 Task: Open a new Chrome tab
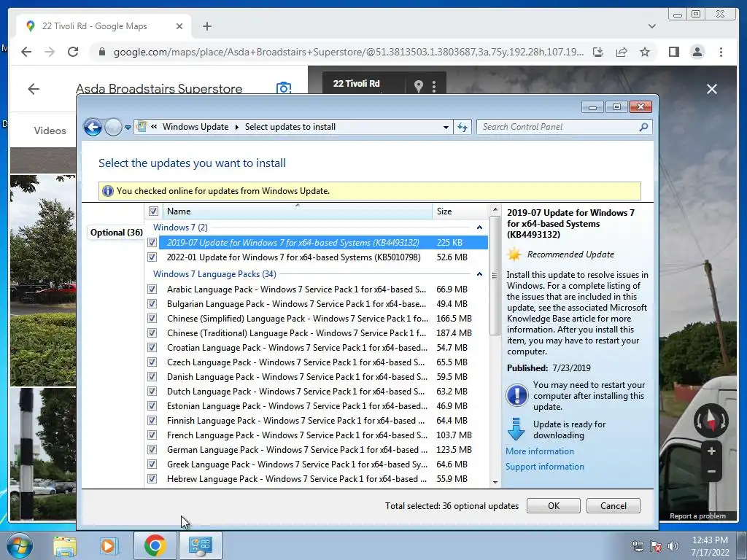tap(206, 26)
